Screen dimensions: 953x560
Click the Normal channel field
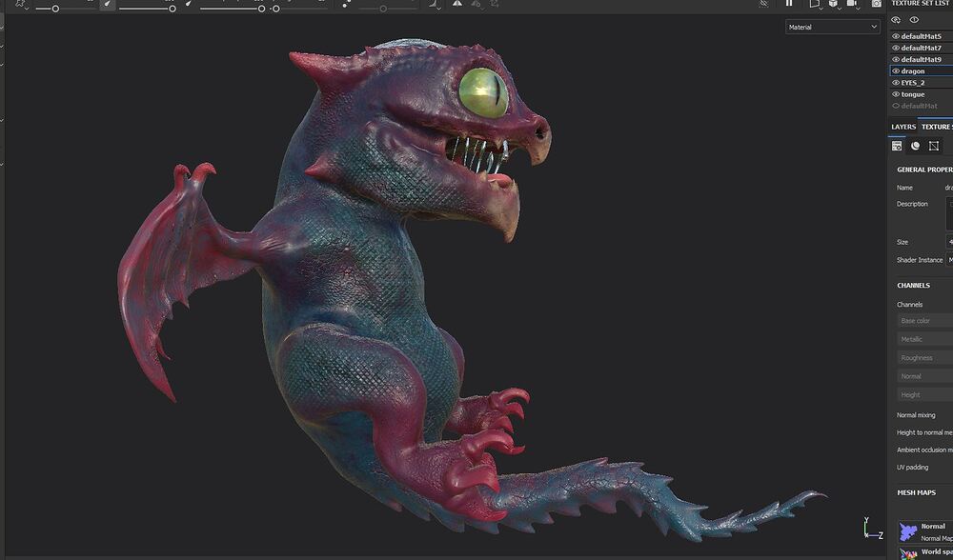(x=925, y=376)
